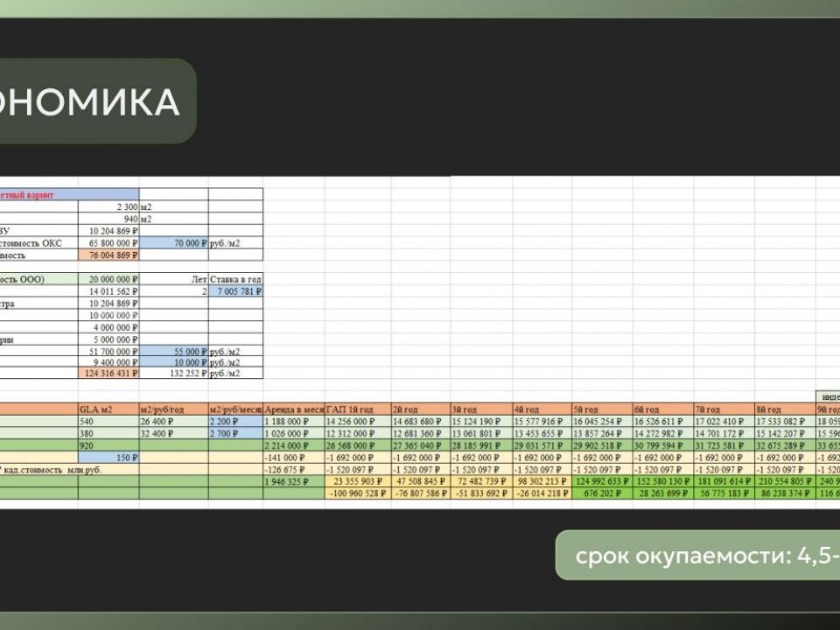
Task: Click the total cell 124 316 431 ₽
Action: (x=109, y=373)
